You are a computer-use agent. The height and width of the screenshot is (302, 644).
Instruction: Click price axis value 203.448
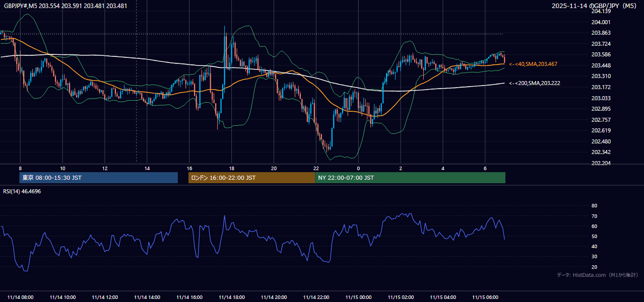coord(601,65)
